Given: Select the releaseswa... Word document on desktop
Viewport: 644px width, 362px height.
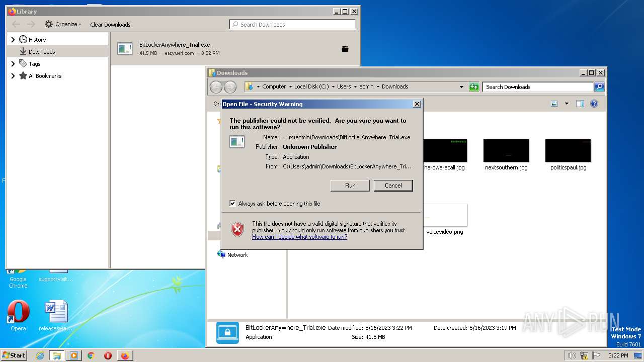Looking at the screenshot, I should coord(55,316).
